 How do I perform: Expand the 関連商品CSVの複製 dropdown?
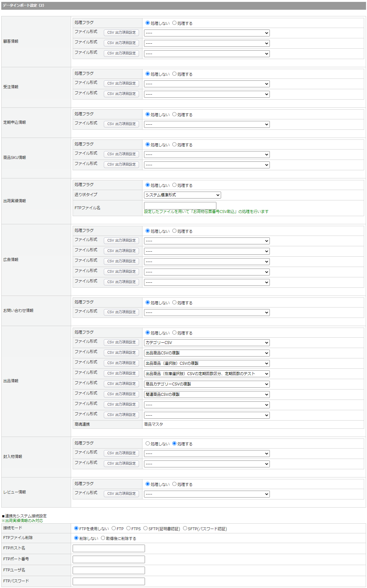(207, 395)
